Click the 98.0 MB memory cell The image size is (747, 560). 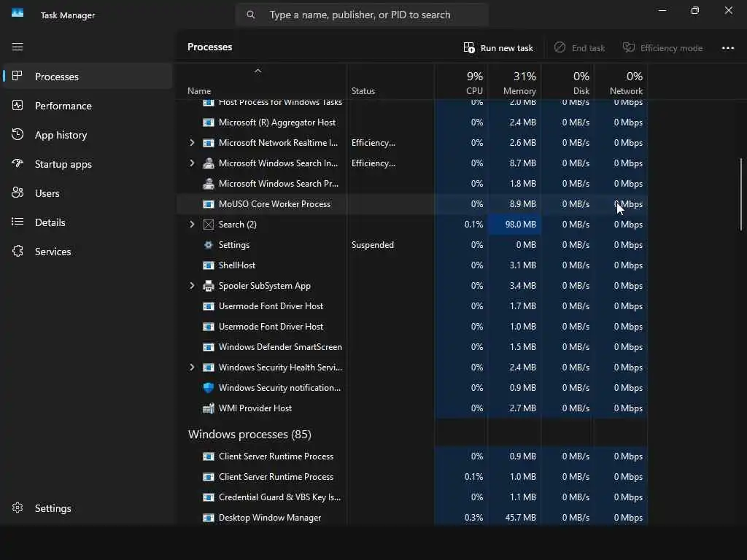pyautogui.click(x=514, y=225)
